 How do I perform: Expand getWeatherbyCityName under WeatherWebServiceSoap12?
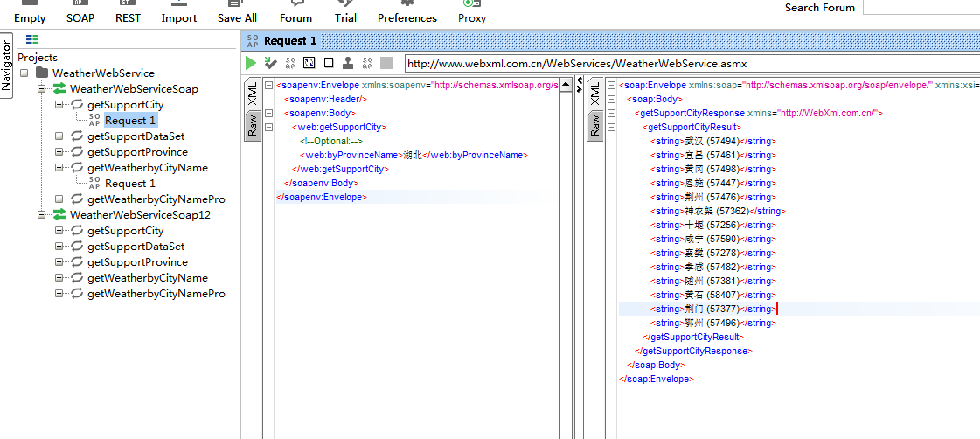point(59,278)
